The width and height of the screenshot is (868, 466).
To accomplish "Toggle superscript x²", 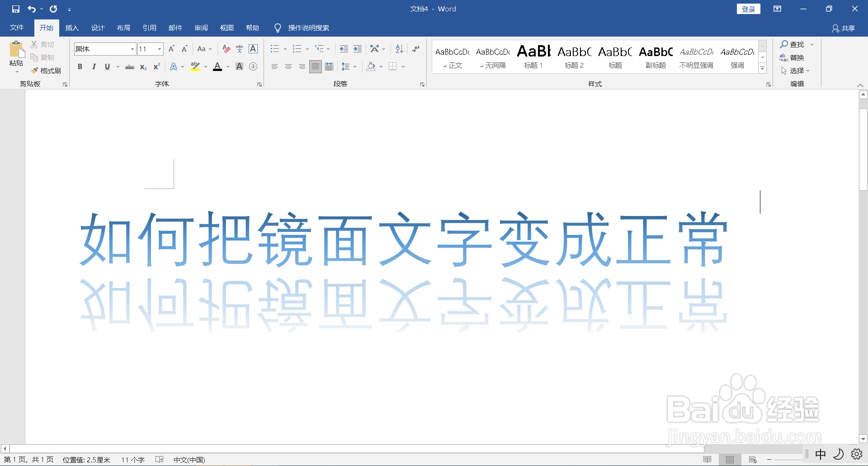I will 157,67.
